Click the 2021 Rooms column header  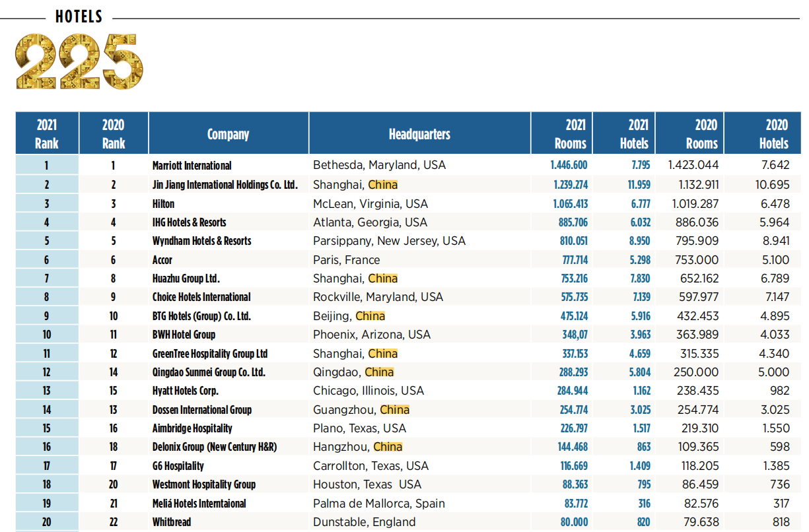point(561,133)
